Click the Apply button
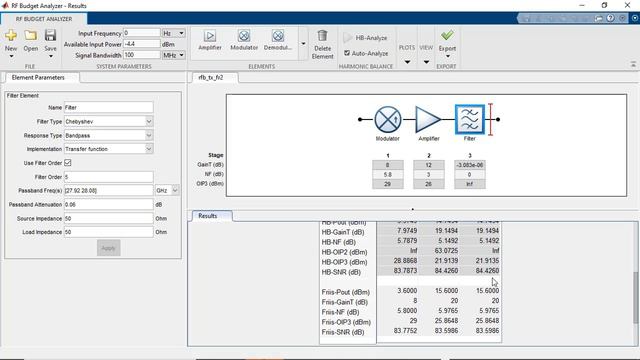 109,248
